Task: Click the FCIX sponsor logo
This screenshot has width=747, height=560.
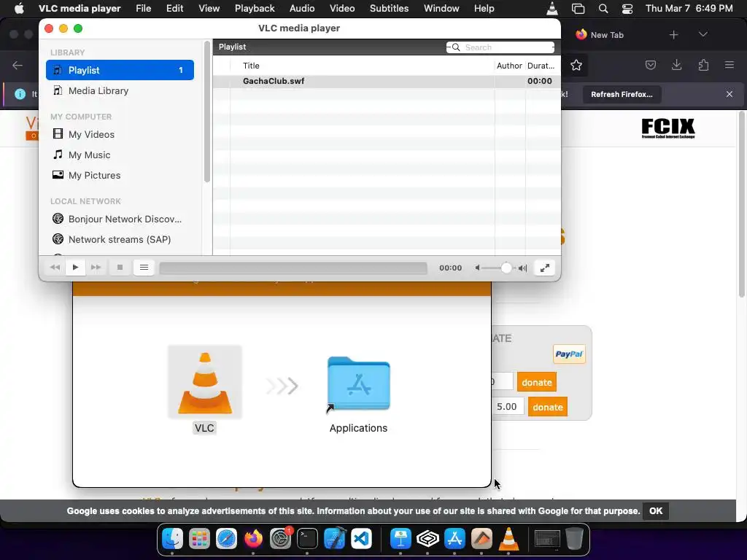Action: 668,128
